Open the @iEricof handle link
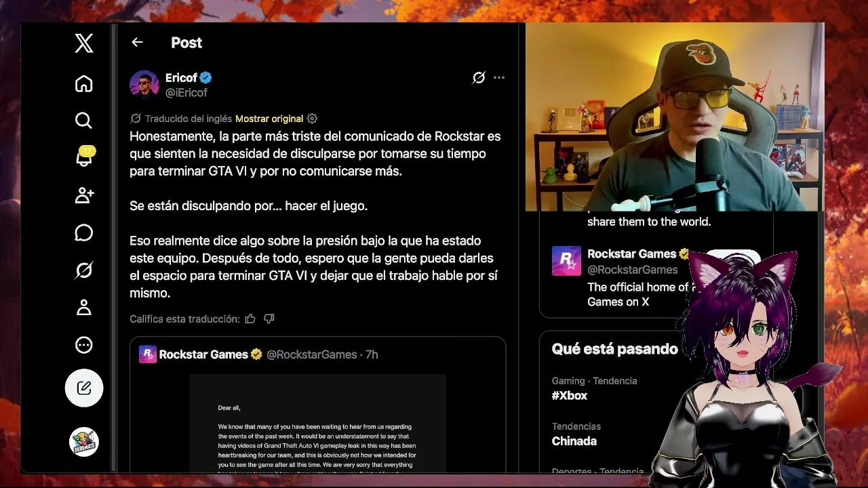868x488 pixels. pyautogui.click(x=186, y=93)
